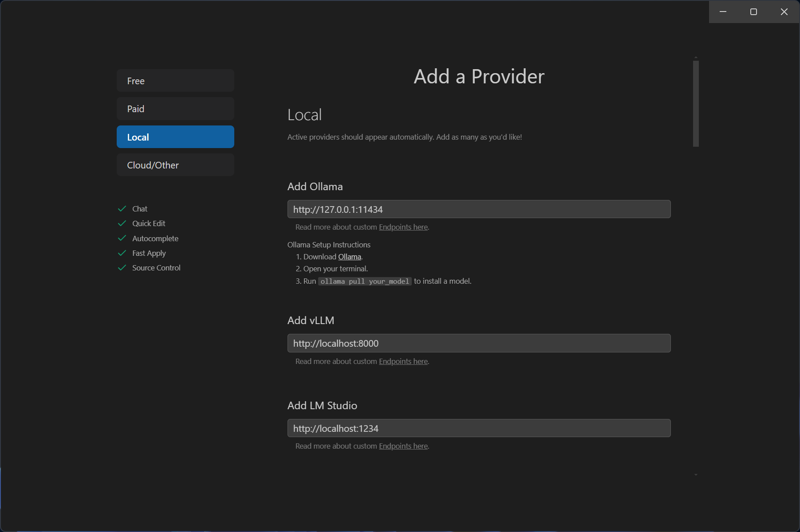Open the Cloud/Other provider tab
The width and height of the screenshot is (800, 532).
175,165
